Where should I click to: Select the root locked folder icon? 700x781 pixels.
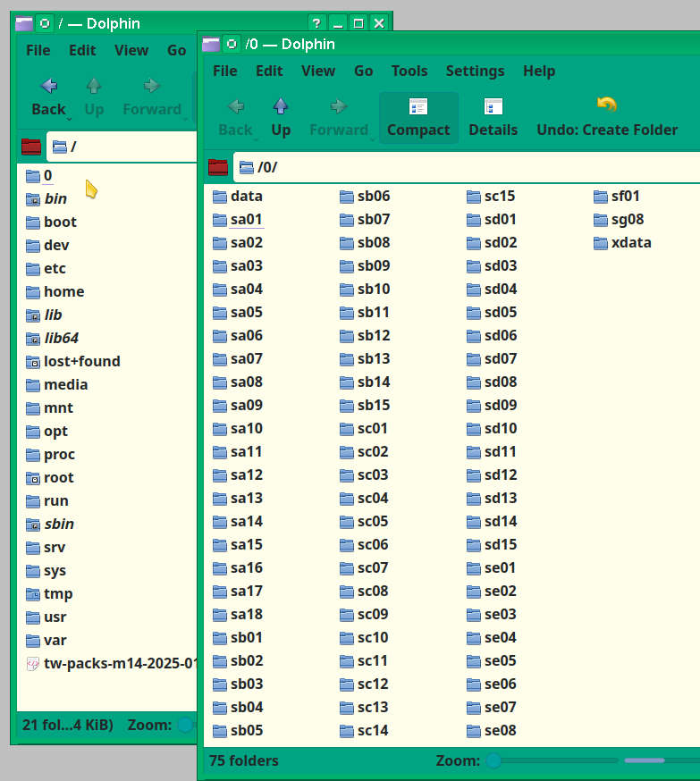point(33,478)
